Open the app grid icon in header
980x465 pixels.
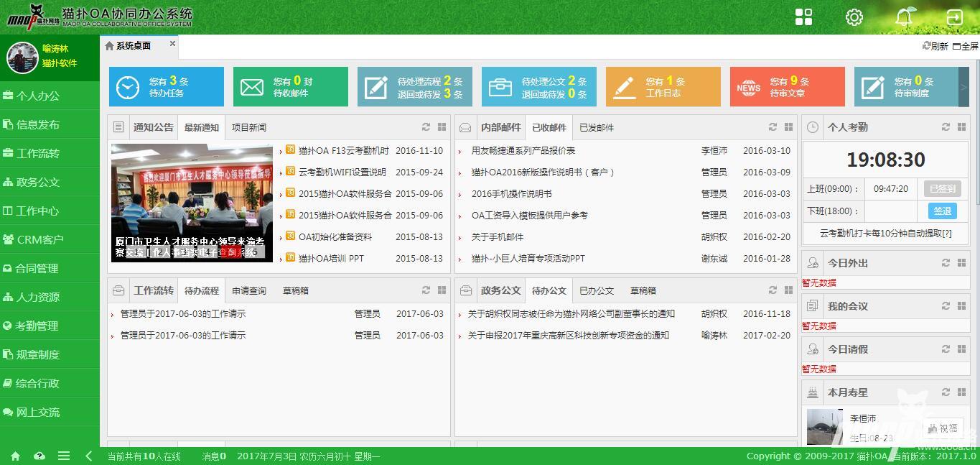click(x=804, y=17)
